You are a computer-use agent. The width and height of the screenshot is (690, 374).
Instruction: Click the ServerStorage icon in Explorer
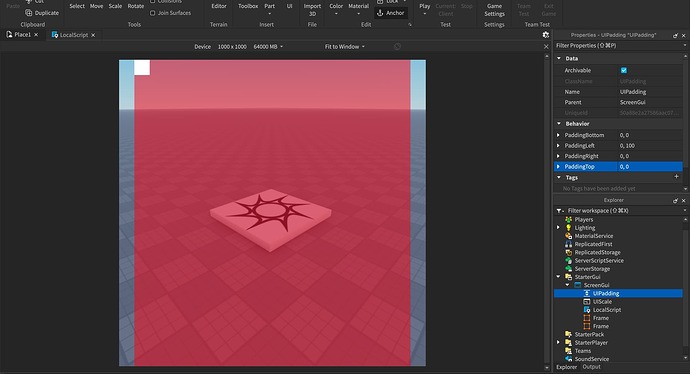pos(569,269)
